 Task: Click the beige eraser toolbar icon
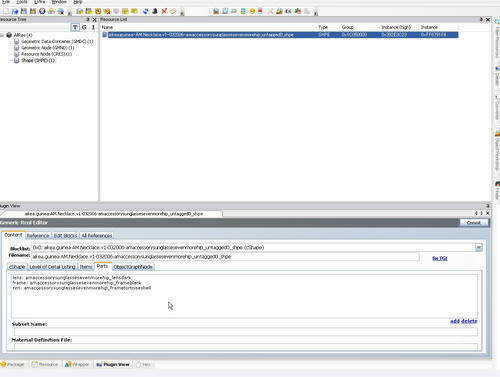(173, 11)
